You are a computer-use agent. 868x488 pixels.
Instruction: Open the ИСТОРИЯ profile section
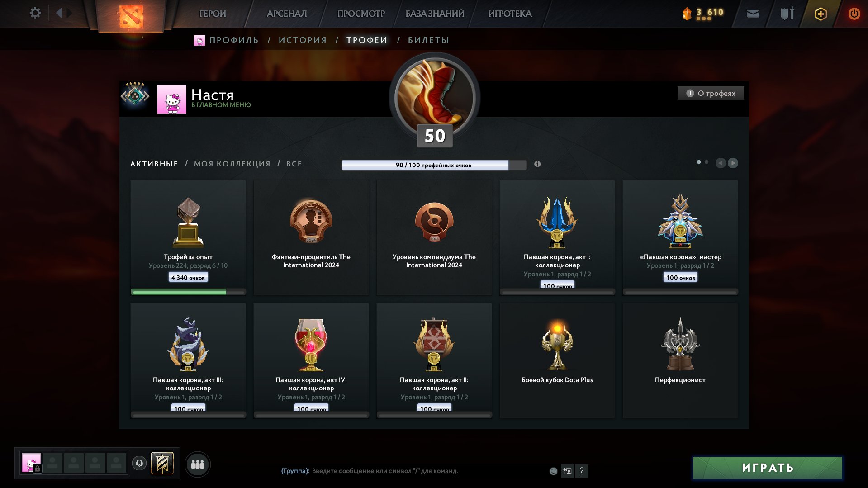point(303,40)
